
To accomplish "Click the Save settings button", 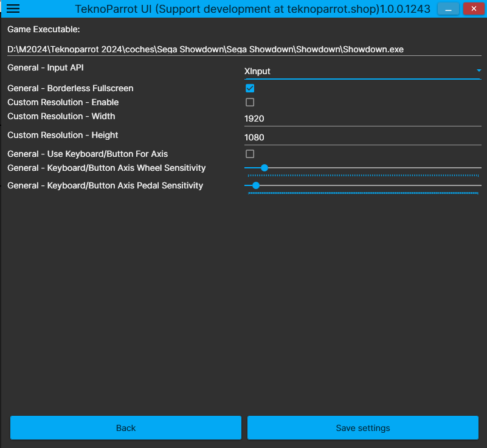I will [x=363, y=428].
